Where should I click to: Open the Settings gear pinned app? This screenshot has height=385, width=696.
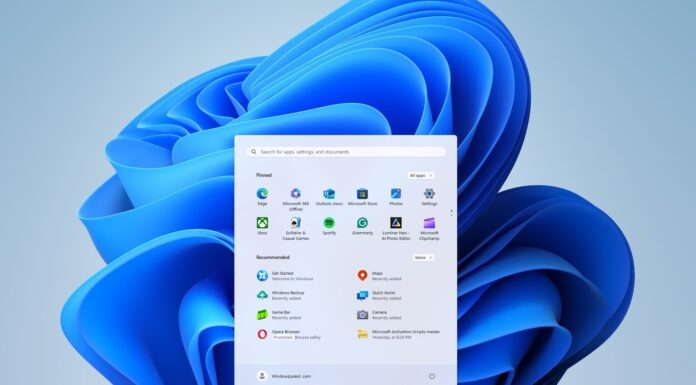pos(429,197)
